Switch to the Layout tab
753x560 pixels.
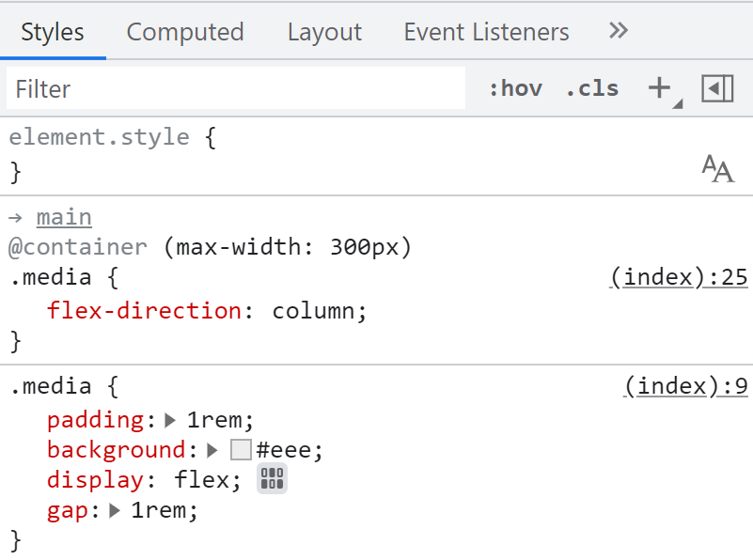coord(323,31)
